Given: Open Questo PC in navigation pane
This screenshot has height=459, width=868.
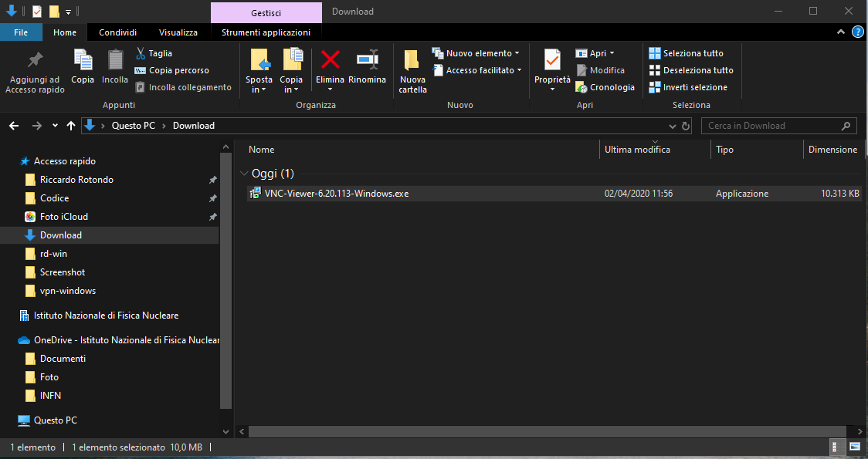Looking at the screenshot, I should [56, 420].
